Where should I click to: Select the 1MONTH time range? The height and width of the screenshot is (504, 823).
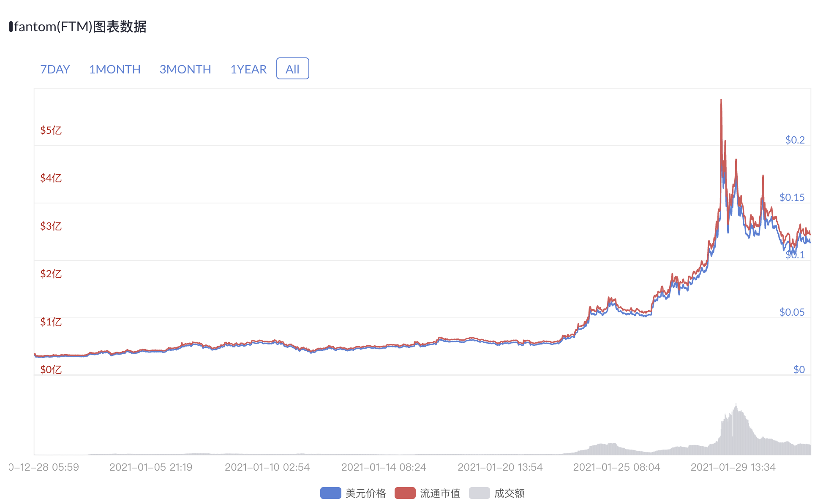pos(114,69)
